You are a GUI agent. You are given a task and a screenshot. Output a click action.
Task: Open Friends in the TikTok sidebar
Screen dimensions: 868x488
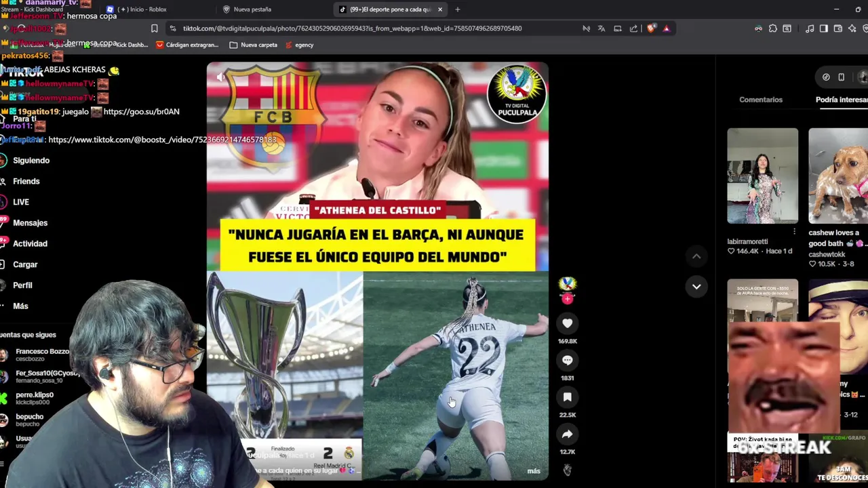[x=26, y=182]
